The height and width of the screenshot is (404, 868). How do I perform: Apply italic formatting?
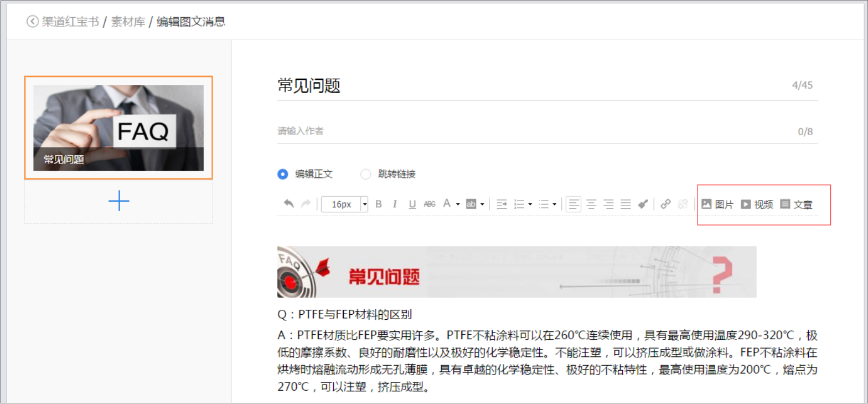[395, 204]
